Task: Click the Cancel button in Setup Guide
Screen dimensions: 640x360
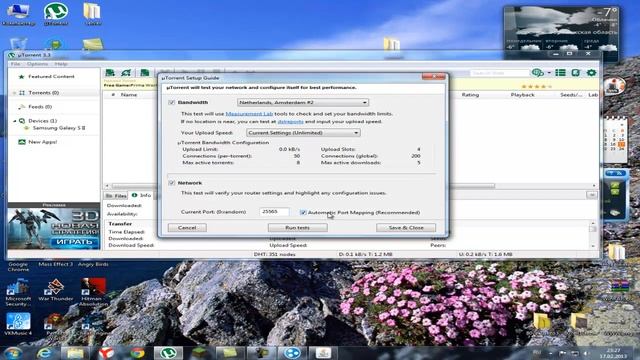Action: pyautogui.click(x=187, y=228)
